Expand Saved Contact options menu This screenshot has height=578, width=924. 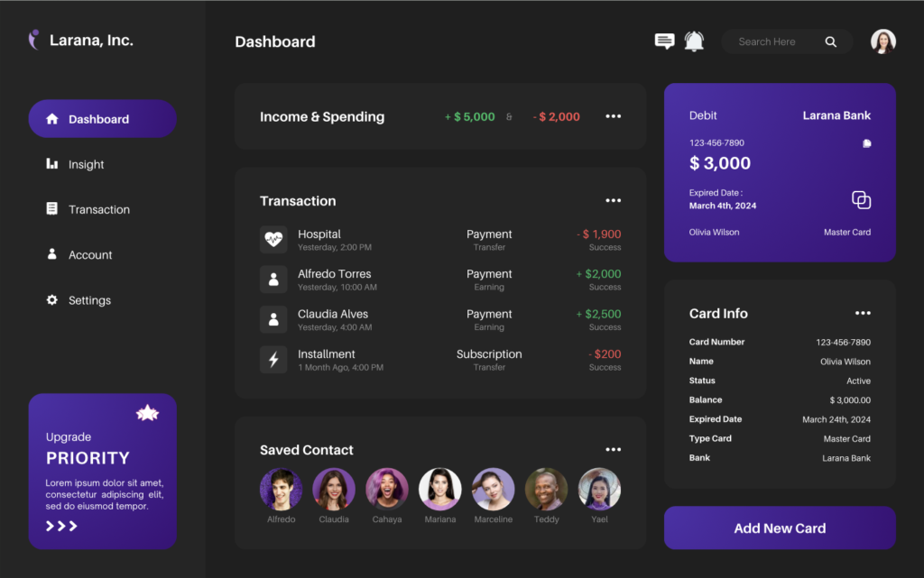coord(613,449)
